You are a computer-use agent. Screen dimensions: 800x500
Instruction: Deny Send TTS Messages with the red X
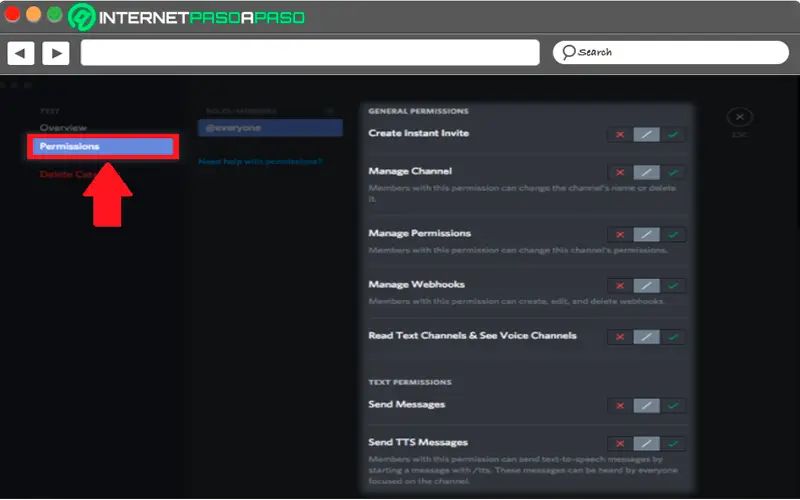click(620, 443)
